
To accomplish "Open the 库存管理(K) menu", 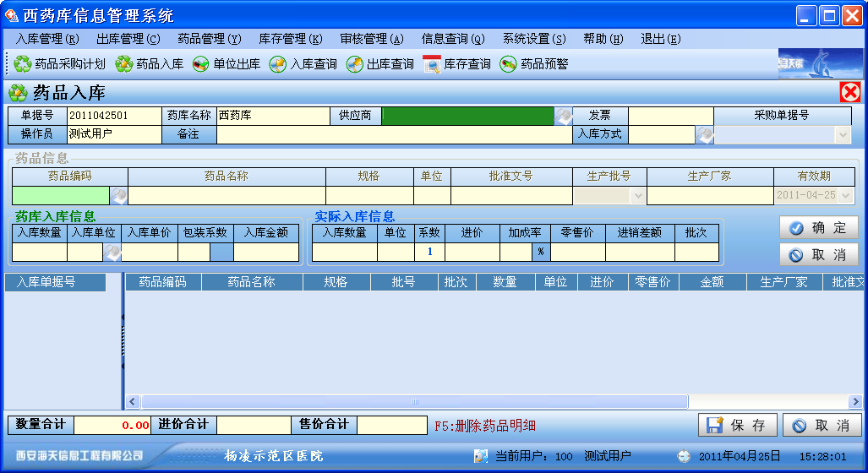I will (x=291, y=39).
